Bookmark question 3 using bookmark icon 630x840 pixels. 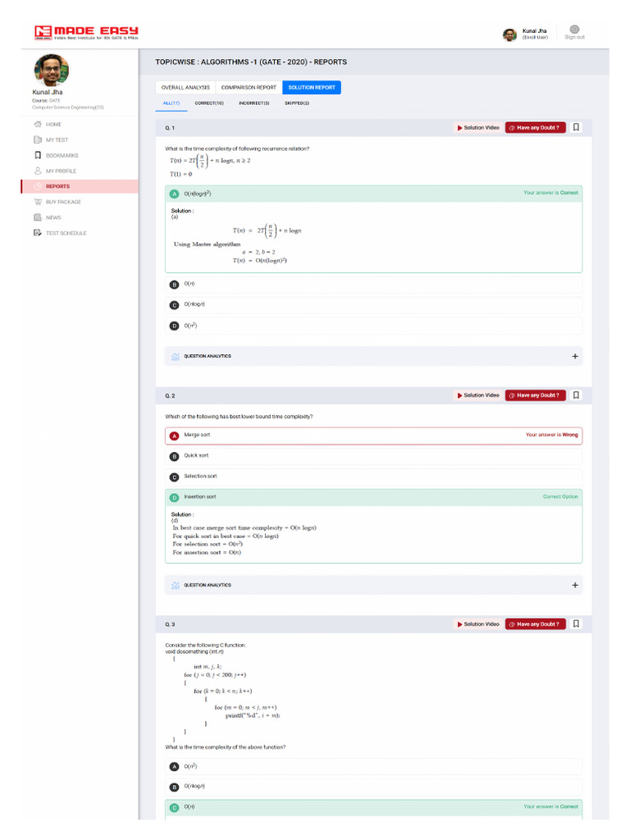577,623
